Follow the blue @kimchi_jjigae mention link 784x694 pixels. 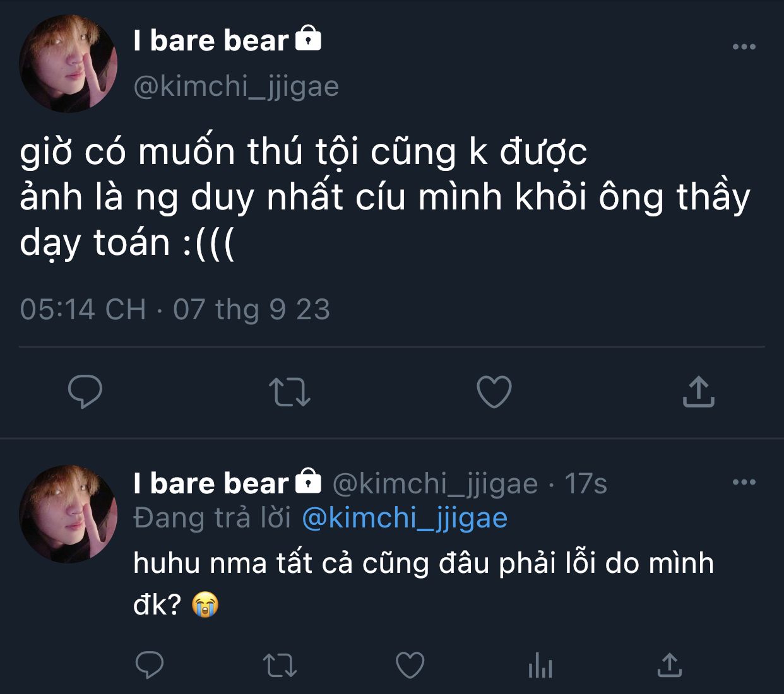pyautogui.click(x=405, y=518)
